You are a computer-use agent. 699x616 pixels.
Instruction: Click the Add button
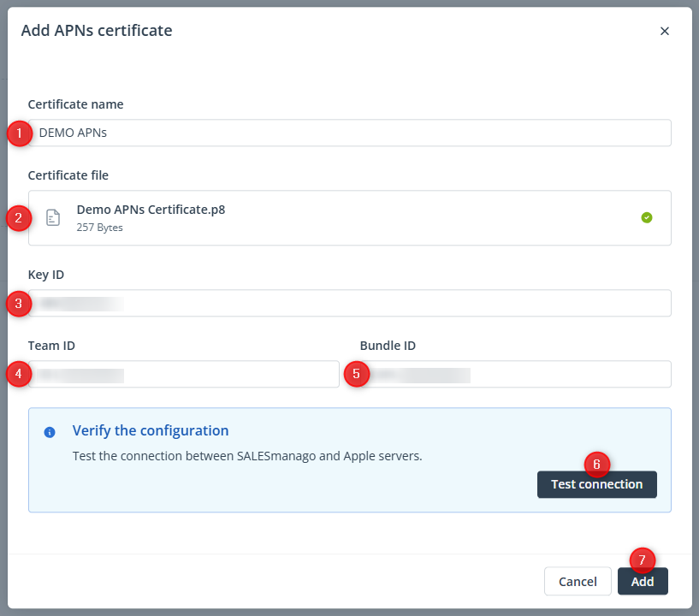(x=643, y=581)
